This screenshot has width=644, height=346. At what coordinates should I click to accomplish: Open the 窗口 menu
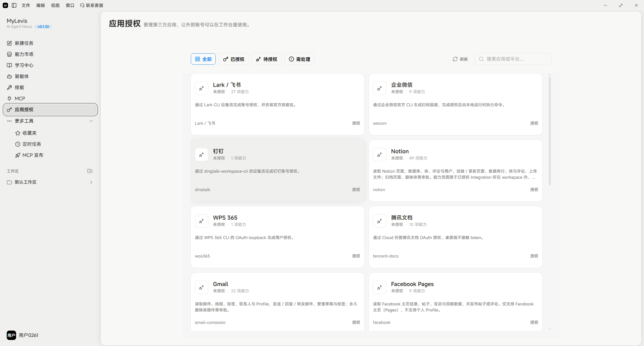tap(70, 5)
